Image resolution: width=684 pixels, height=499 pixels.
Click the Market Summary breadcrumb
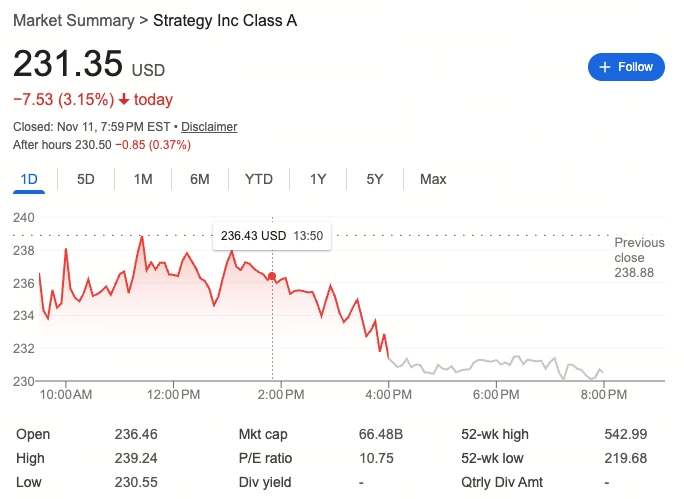[x=74, y=21]
